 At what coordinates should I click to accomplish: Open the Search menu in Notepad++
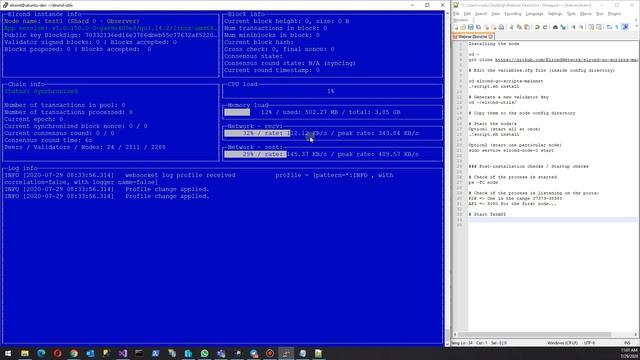481,14
